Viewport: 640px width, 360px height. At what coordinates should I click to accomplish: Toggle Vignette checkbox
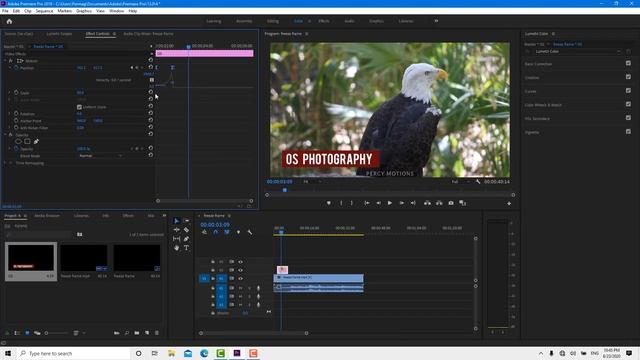[x=628, y=131]
